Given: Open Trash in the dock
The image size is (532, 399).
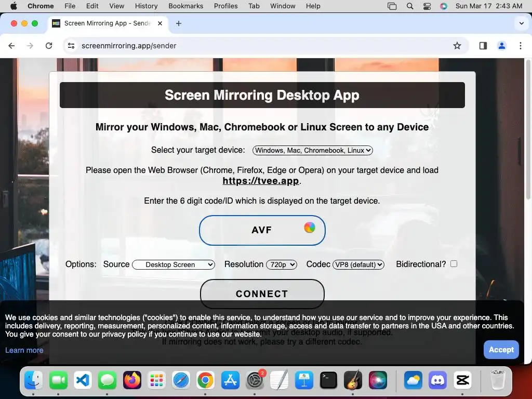Looking at the screenshot, I should [x=498, y=380].
